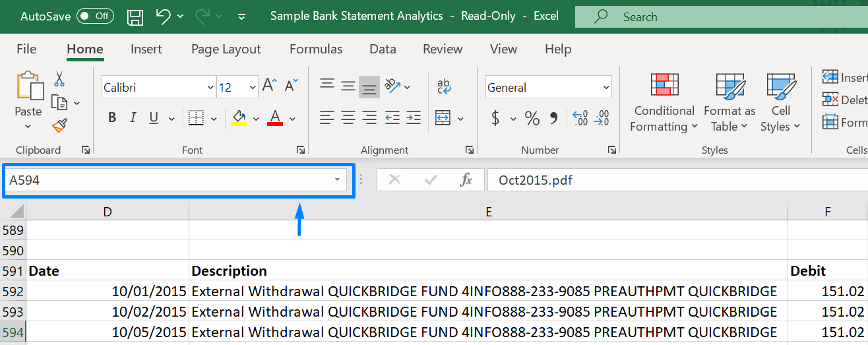This screenshot has width=868, height=345.
Task: Insert function with fx button
Action: [x=466, y=179]
